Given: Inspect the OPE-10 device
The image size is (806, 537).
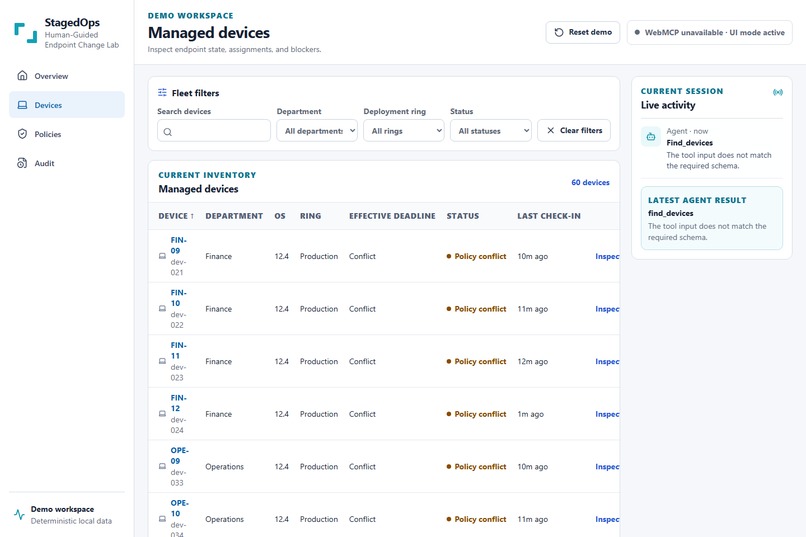Looking at the screenshot, I should pos(607,519).
